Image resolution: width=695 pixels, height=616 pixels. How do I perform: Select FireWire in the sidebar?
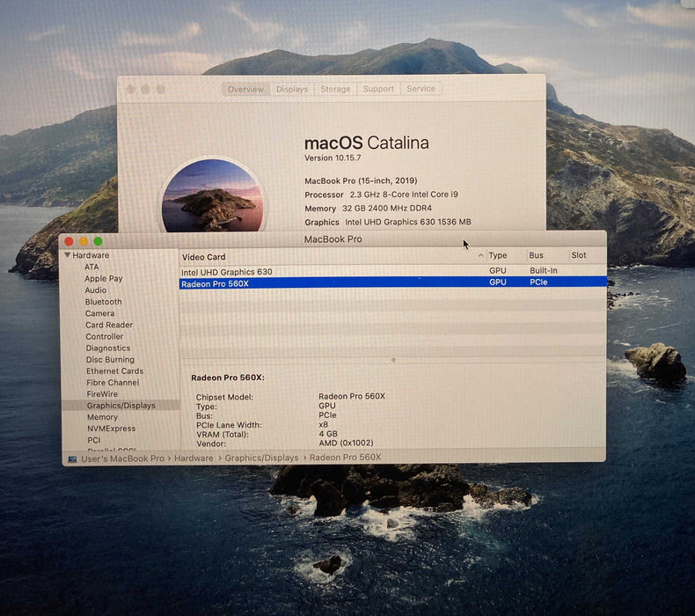[x=102, y=394]
